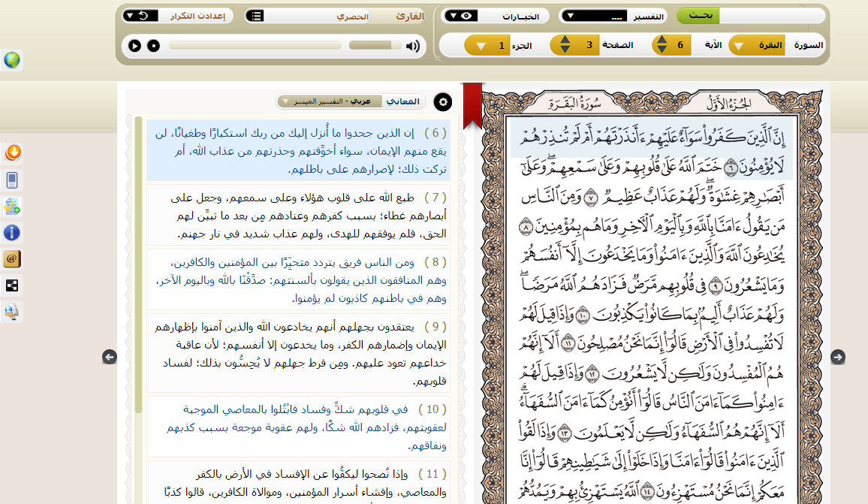Open the blue info icon
The image size is (868, 504).
tap(12, 233)
